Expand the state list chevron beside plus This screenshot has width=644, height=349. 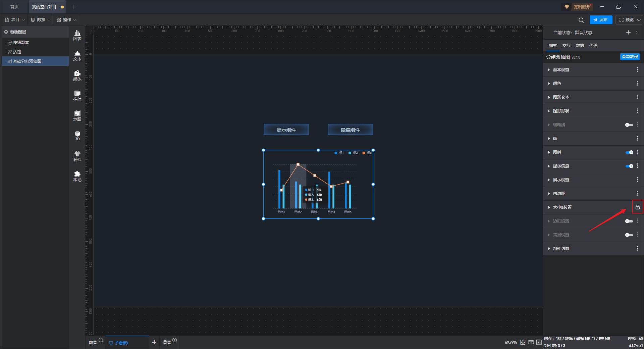(637, 33)
